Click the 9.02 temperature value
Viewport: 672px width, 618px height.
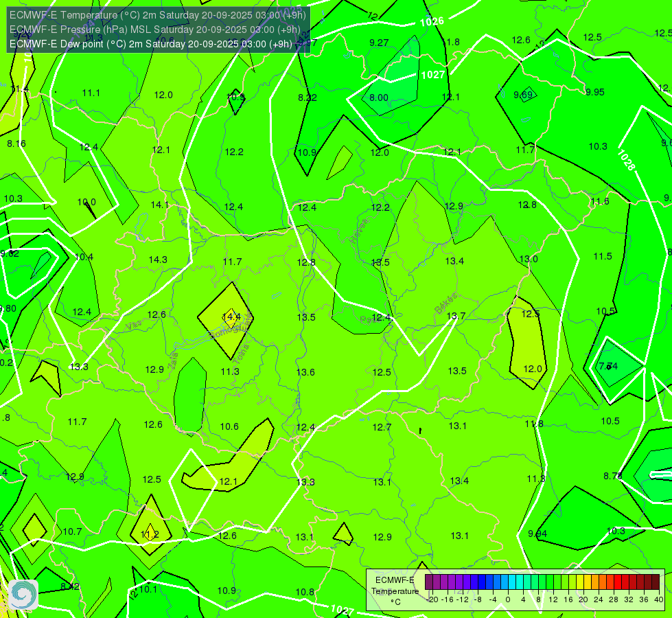coord(10,253)
